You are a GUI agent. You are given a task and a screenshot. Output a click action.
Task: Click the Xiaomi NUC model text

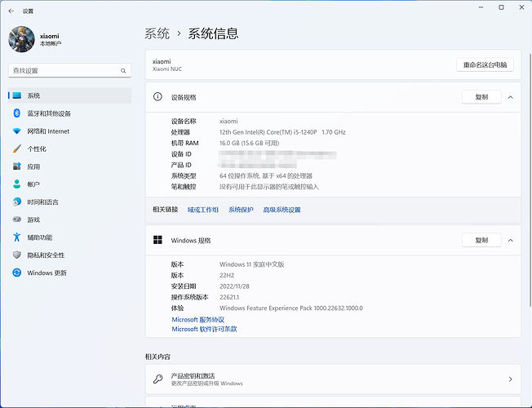point(166,69)
